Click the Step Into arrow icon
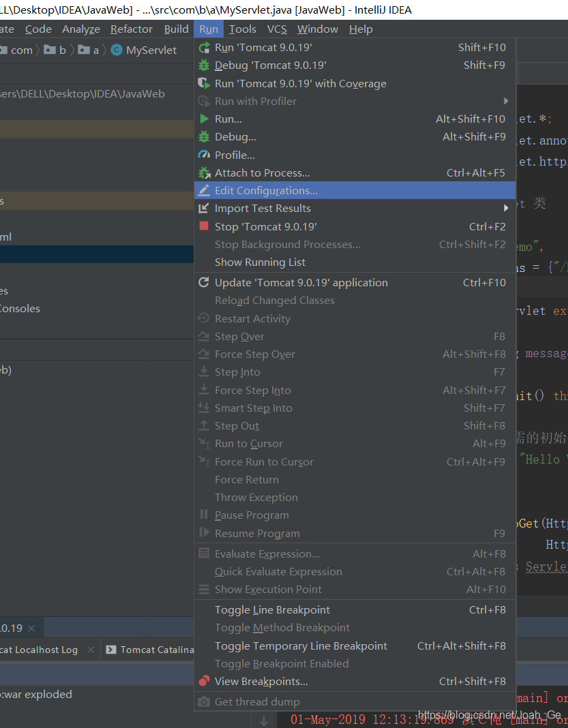The image size is (568, 728). point(204,371)
